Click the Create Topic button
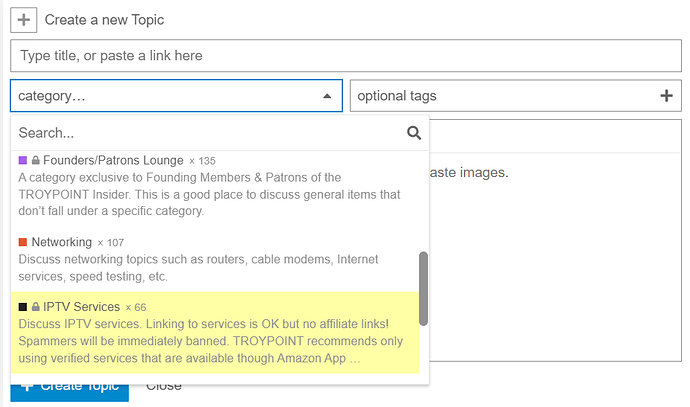The width and height of the screenshot is (690, 407). click(70, 386)
